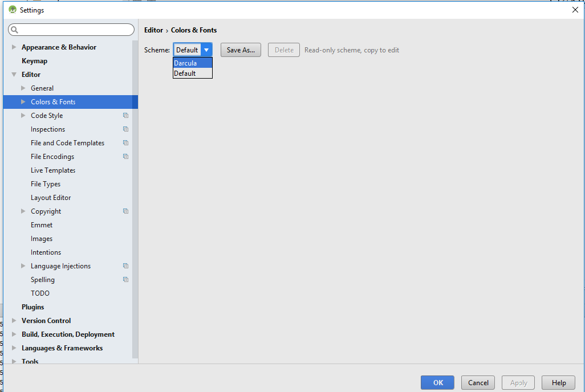The width and height of the screenshot is (585, 392).
Task: Select Copyright in the tree
Action: pyautogui.click(x=46, y=211)
